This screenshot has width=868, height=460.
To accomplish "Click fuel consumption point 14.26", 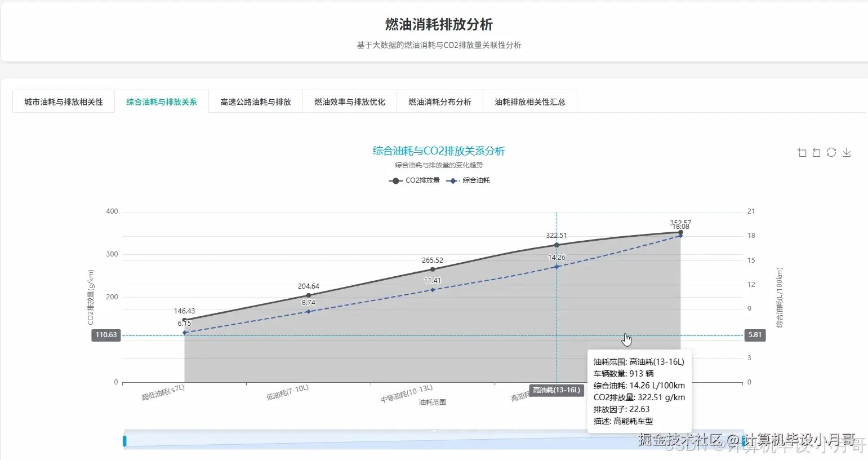I will tap(557, 267).
